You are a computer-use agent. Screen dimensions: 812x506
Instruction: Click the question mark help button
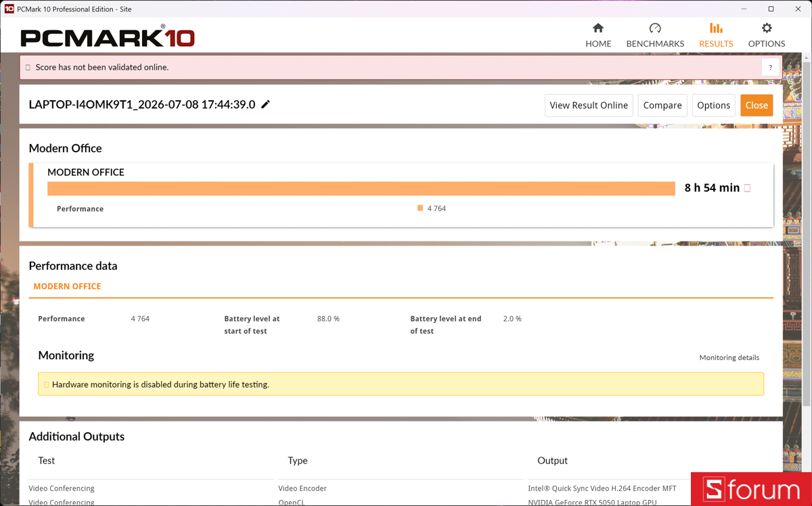coord(770,68)
